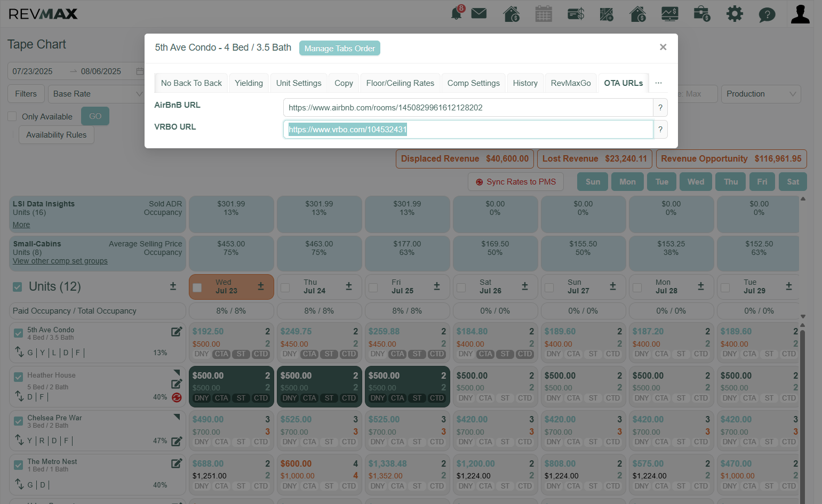Viewport: 822px width, 504px height.
Task: Click the VRBO URL input field
Action: tap(468, 129)
